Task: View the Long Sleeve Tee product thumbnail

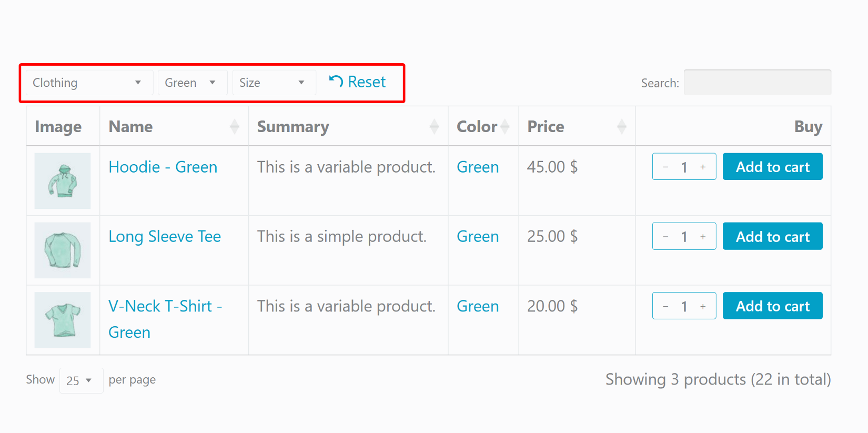Action: (62, 250)
